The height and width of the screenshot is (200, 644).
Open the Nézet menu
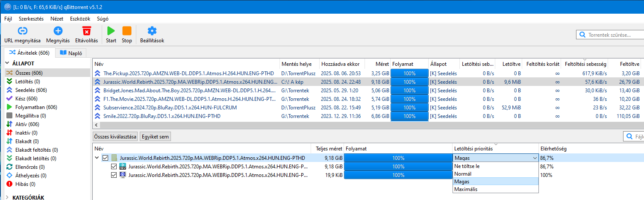pos(57,19)
